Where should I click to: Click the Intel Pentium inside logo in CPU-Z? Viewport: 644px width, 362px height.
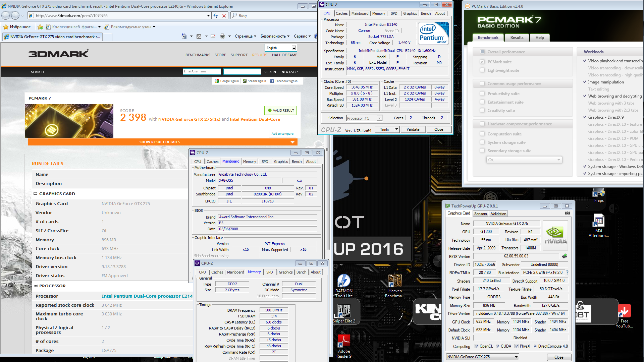pyautogui.click(x=433, y=34)
